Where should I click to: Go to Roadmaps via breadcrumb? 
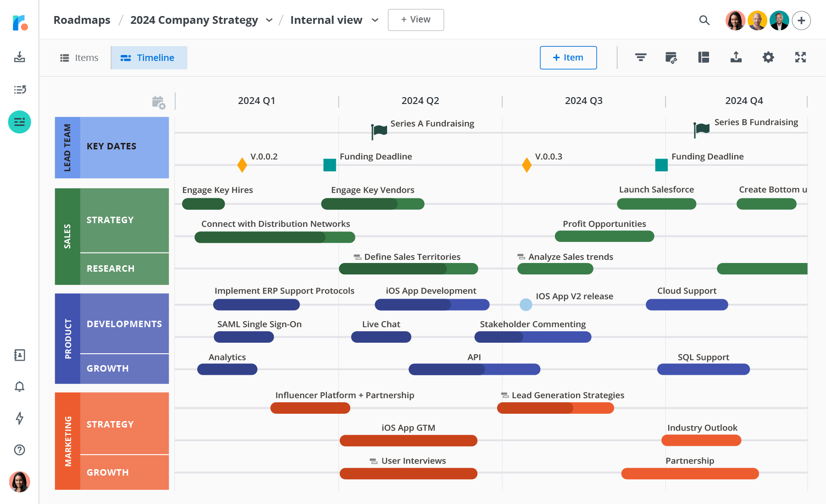tap(82, 20)
